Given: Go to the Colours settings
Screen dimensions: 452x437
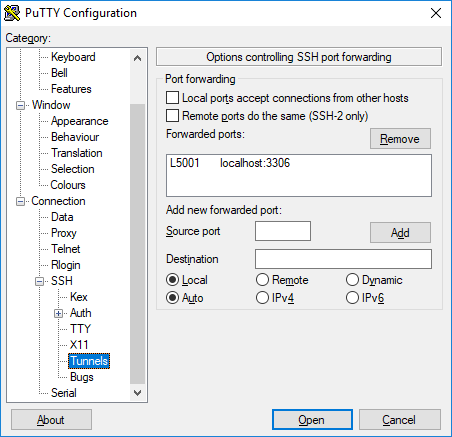Looking at the screenshot, I should click(68, 185).
